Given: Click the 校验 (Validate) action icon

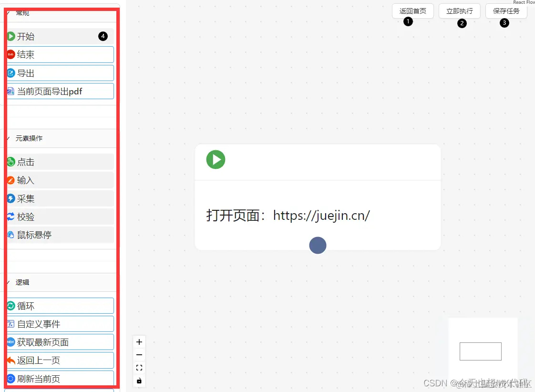Looking at the screenshot, I should [11, 216].
